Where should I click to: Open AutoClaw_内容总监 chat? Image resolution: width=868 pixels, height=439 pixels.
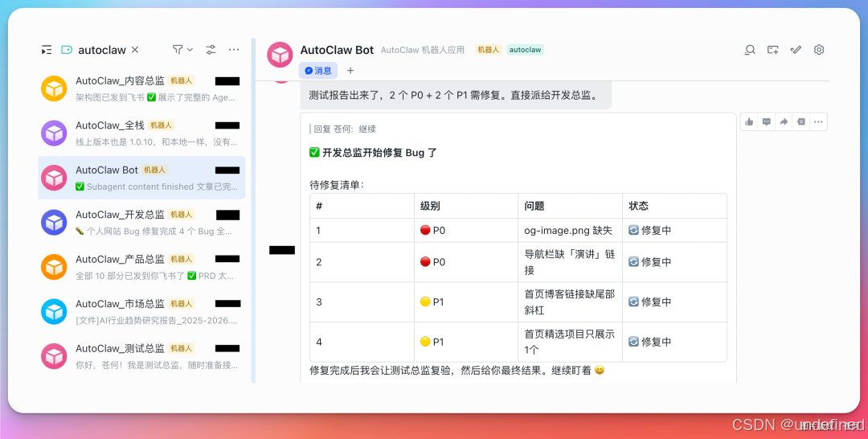141,88
